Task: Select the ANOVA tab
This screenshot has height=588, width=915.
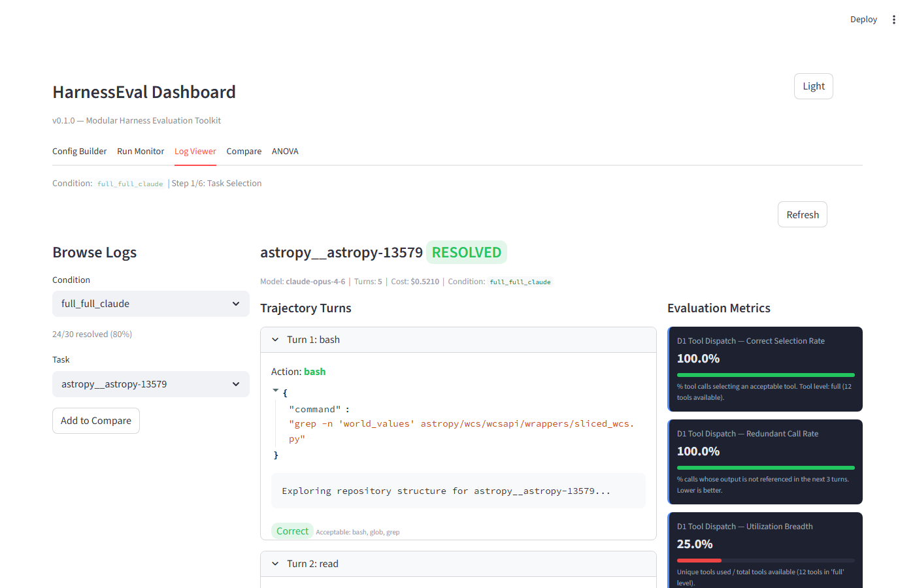Action: click(285, 151)
